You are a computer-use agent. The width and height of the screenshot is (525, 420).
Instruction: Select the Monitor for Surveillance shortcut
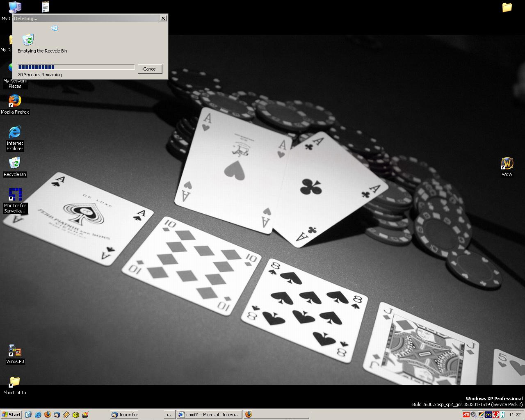click(15, 194)
